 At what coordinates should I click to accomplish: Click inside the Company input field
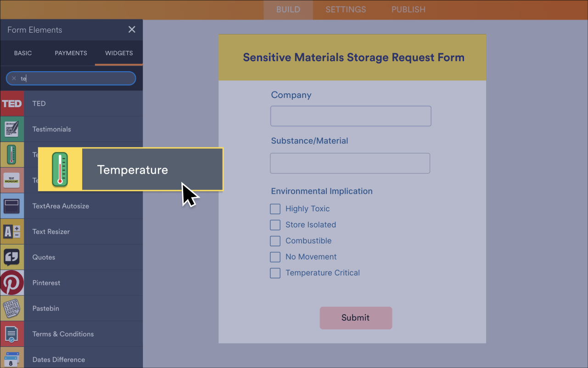(x=350, y=116)
